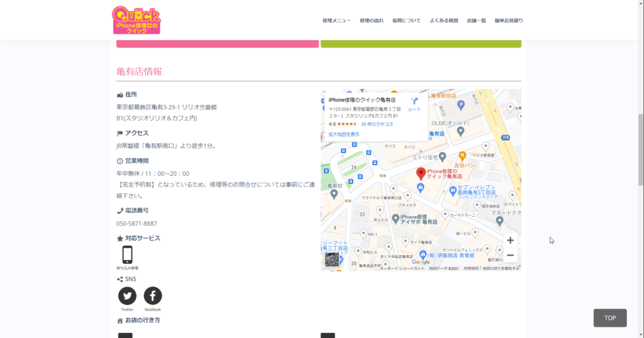Click the 吉田パン restaurant marker

(x=462, y=156)
